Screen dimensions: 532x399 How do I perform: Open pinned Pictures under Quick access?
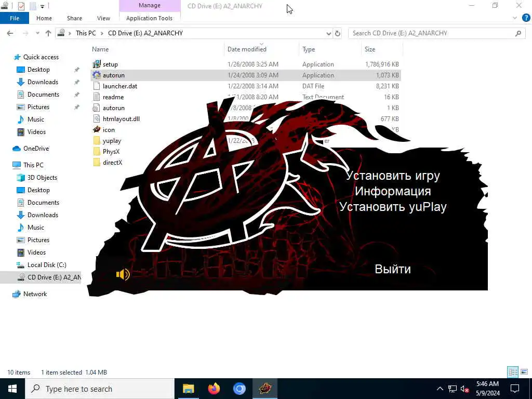38,107
